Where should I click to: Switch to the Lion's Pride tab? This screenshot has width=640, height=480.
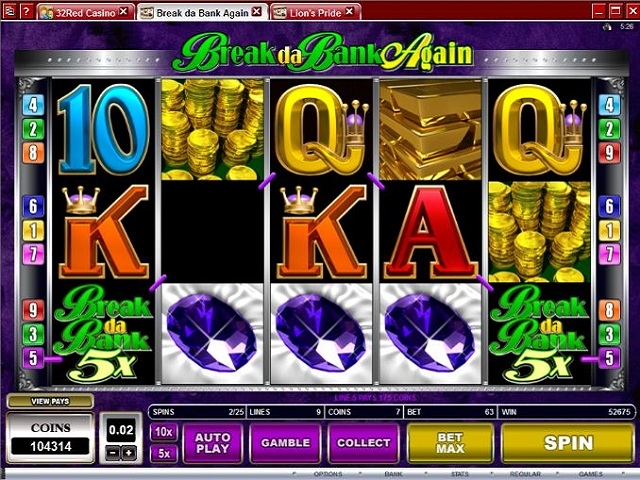[x=316, y=12]
